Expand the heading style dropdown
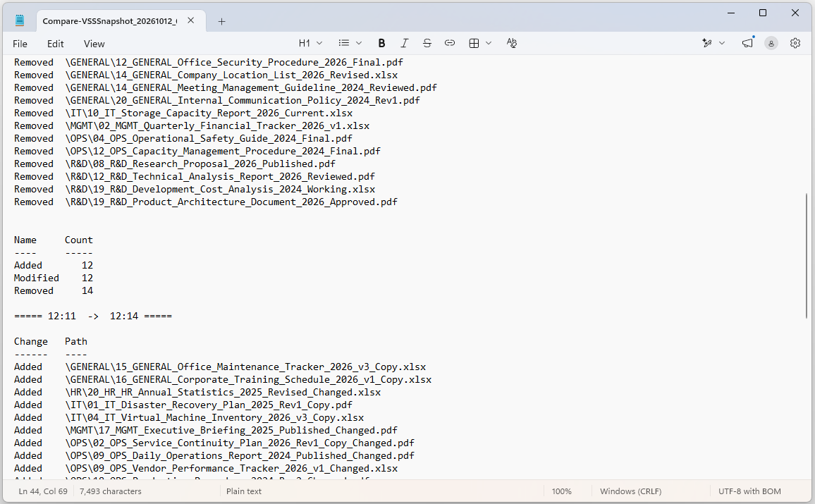 click(319, 43)
